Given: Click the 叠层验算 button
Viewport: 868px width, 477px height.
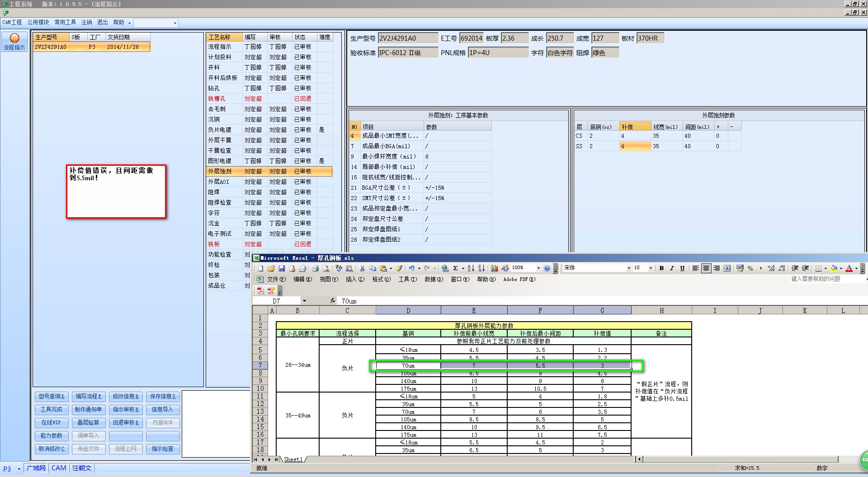Looking at the screenshot, I should pos(89,423).
